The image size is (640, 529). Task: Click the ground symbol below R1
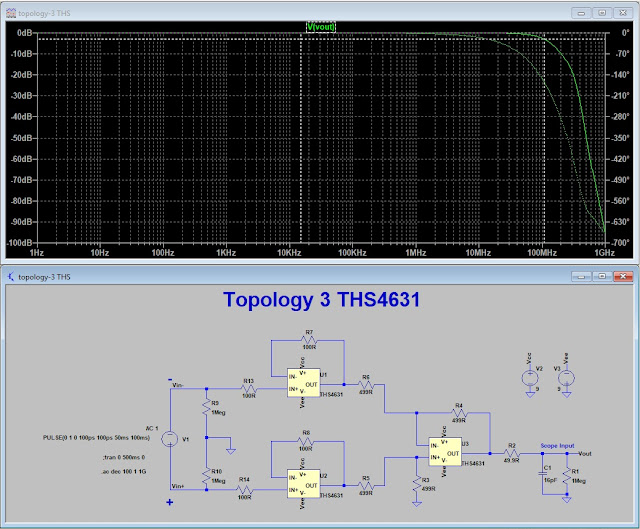[x=567, y=500]
